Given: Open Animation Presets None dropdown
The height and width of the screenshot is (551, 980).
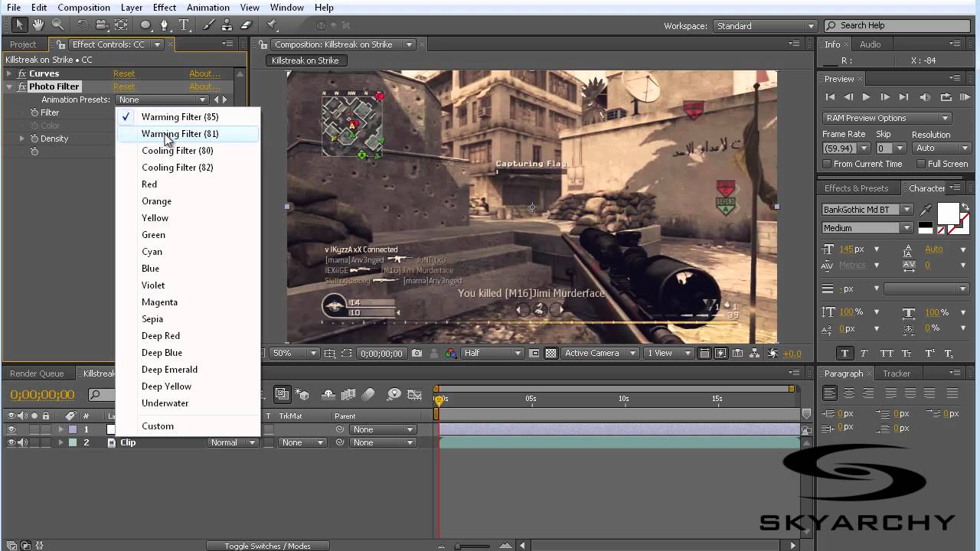Looking at the screenshot, I should tap(162, 99).
